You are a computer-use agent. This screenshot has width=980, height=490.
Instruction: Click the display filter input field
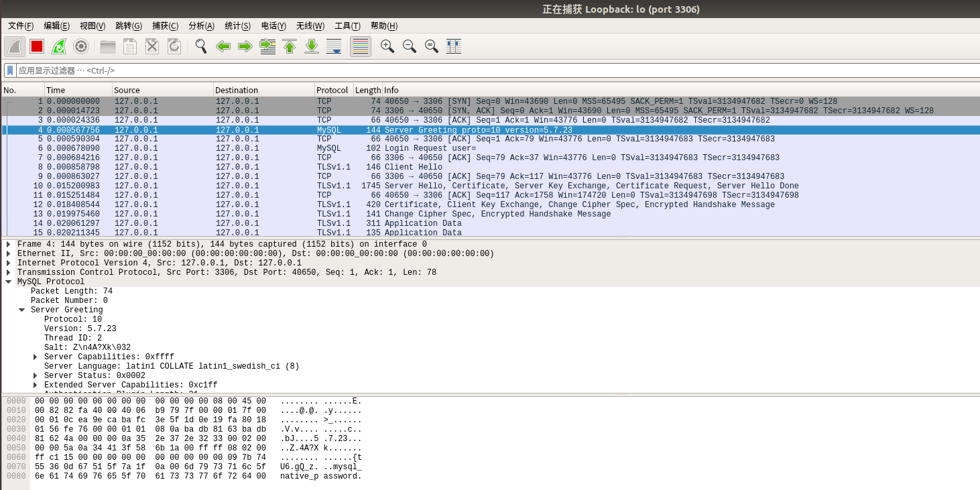click(x=497, y=70)
